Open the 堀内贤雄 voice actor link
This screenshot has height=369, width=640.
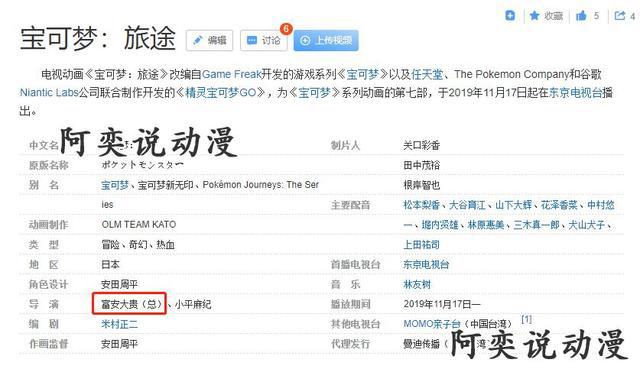click(440, 225)
